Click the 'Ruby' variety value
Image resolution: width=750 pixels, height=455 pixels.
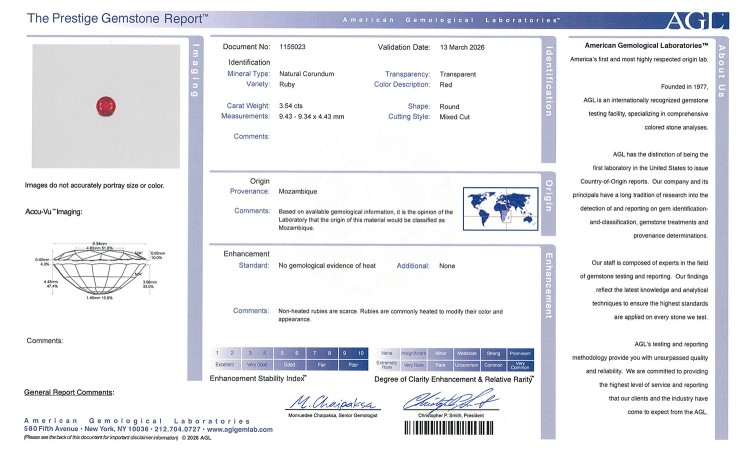tap(287, 85)
